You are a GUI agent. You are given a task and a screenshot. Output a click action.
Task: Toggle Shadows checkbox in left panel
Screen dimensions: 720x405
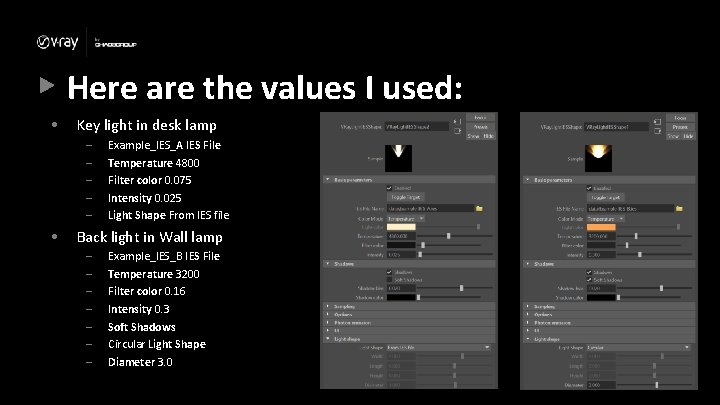tap(389, 272)
